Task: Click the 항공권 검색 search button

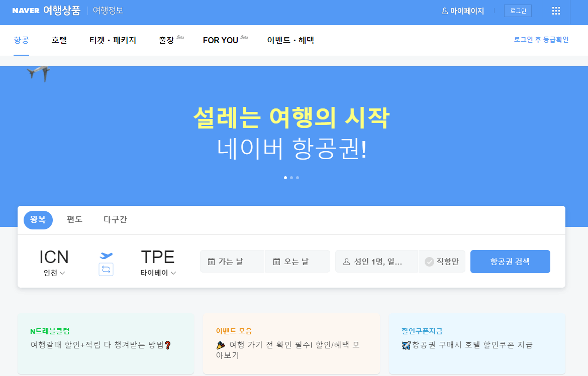Action: [510, 261]
